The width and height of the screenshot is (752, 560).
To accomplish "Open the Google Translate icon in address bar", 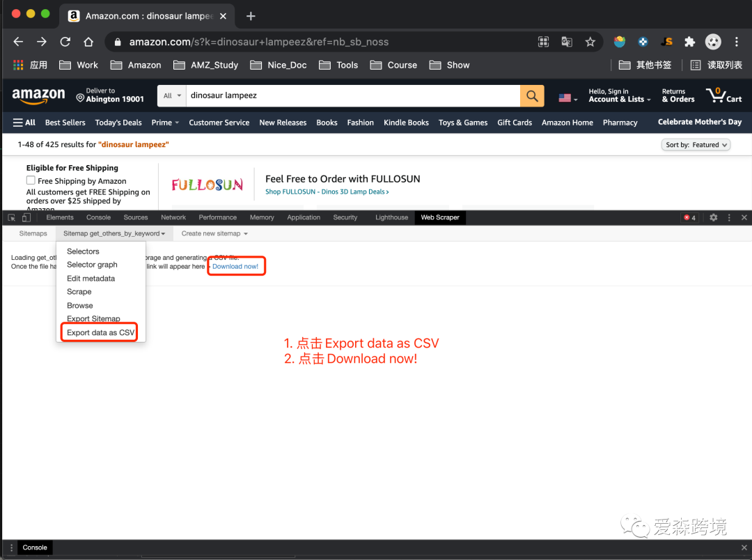I will click(567, 42).
